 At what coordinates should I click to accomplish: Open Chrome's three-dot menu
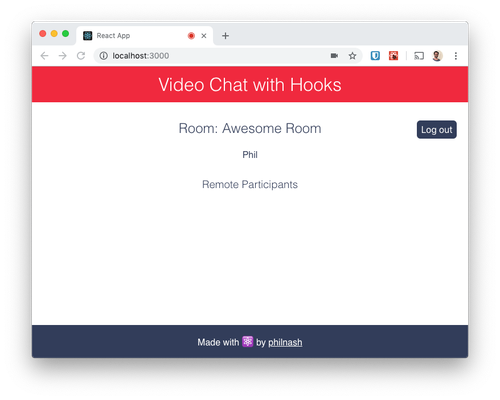coord(456,56)
